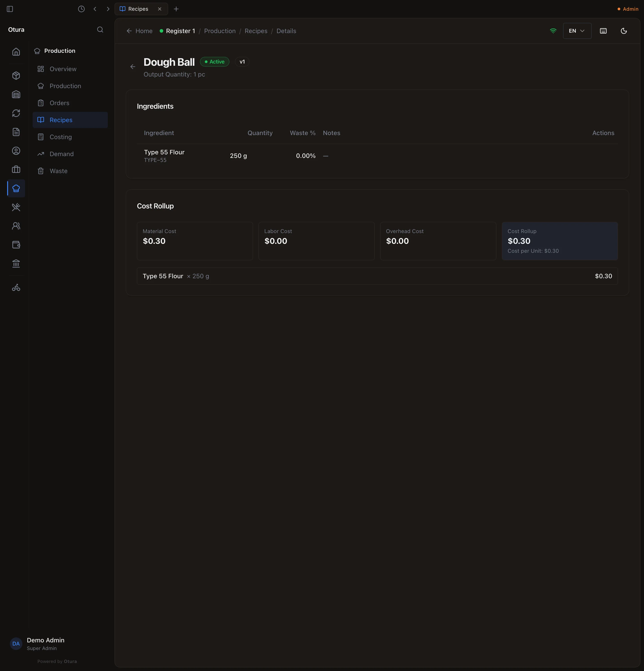Toggle the sidebar panel icon

(10, 9)
